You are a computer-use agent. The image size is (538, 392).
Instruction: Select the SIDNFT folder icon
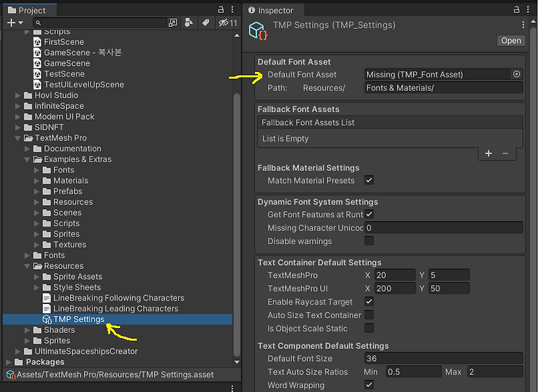pos(28,127)
